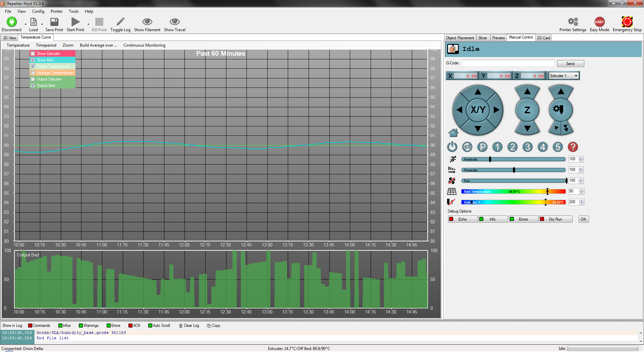Open the Config menu
This screenshot has width=644, height=352.
coord(38,11)
